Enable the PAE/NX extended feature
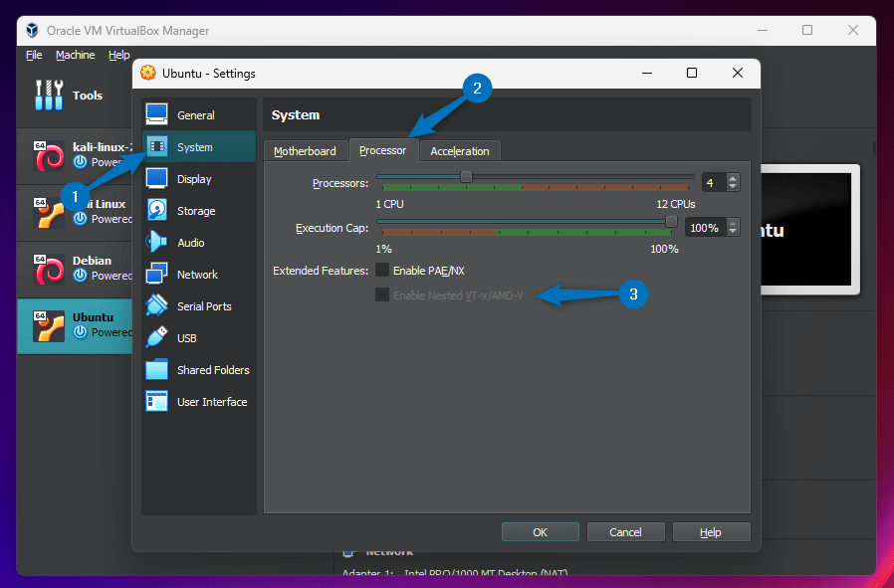The height and width of the screenshot is (588, 894). coord(381,270)
